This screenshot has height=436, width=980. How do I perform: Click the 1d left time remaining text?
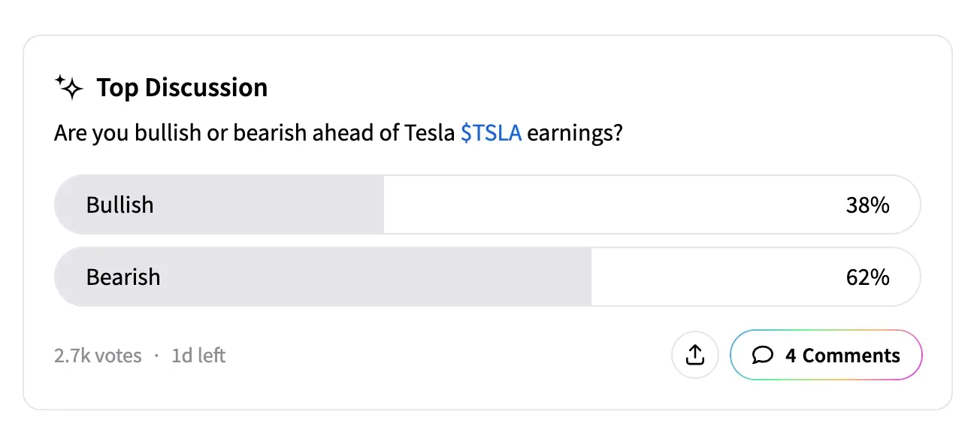tap(198, 356)
